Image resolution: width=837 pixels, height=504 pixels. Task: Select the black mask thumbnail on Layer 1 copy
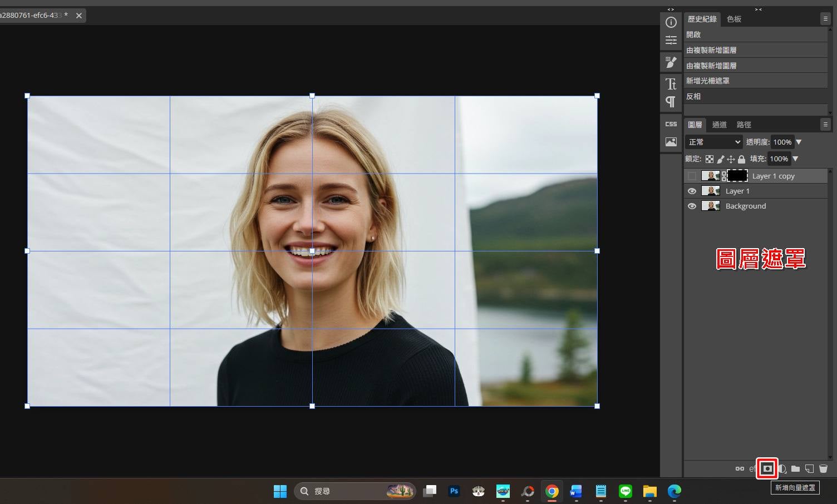(x=737, y=176)
